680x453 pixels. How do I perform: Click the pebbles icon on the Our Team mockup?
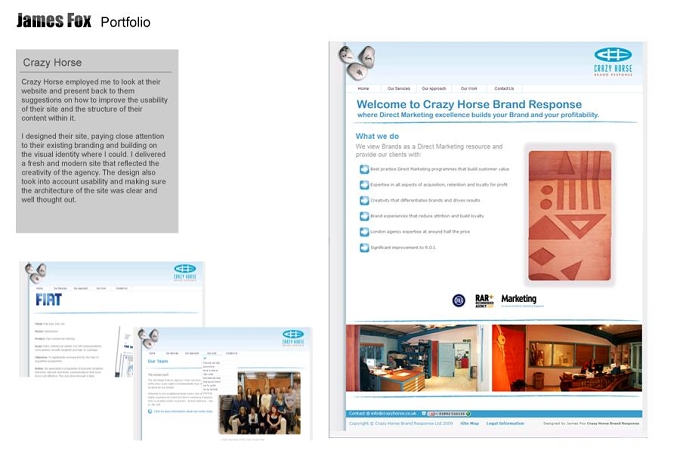point(148,338)
